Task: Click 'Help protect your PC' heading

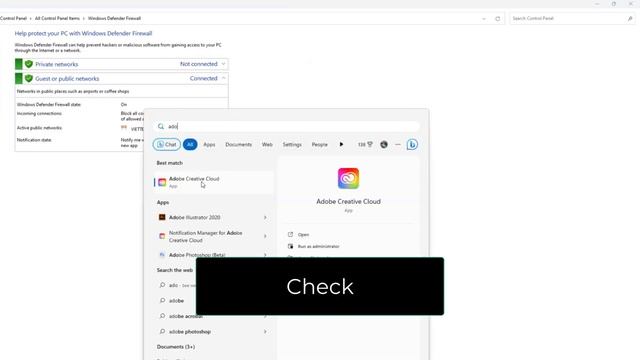Action: pyautogui.click(x=83, y=33)
